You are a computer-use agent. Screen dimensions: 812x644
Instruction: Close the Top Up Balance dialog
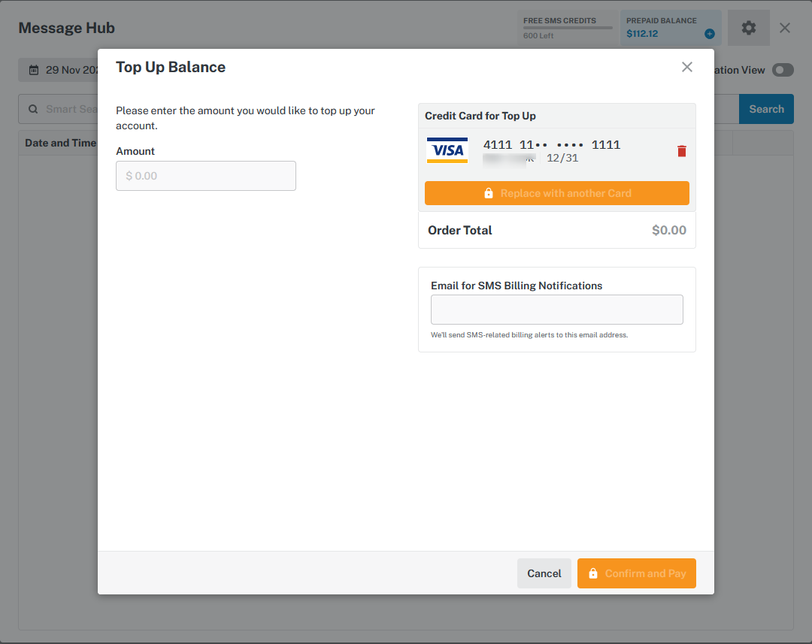[686, 67]
